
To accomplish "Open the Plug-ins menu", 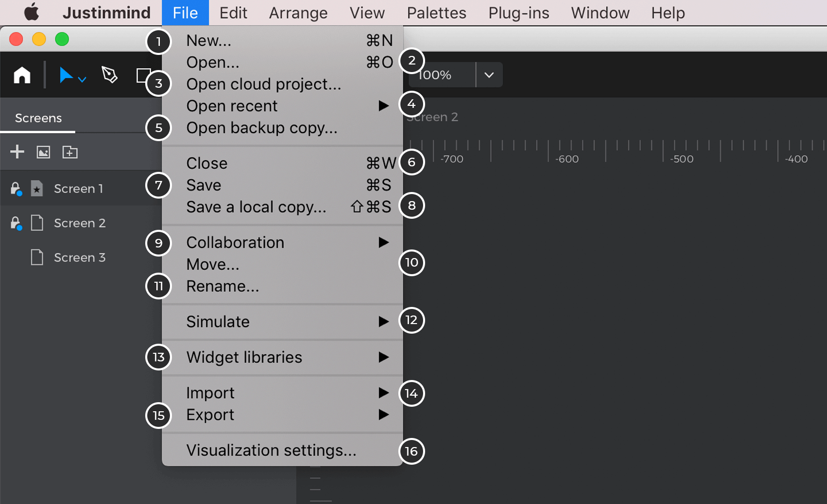I will click(518, 13).
